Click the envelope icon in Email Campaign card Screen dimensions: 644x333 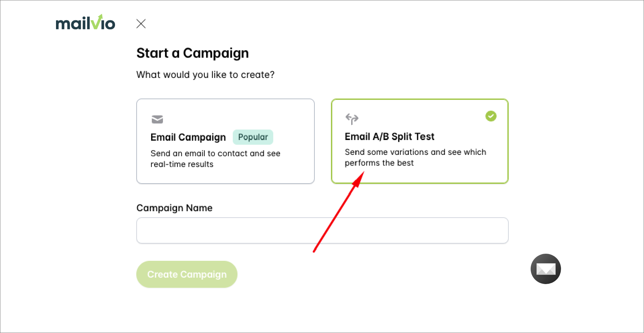tap(157, 119)
